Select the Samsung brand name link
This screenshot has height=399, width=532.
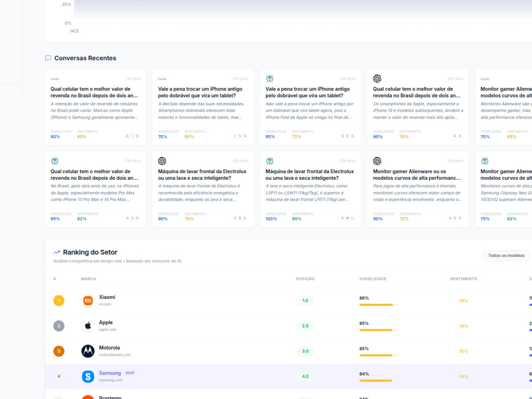click(x=110, y=373)
